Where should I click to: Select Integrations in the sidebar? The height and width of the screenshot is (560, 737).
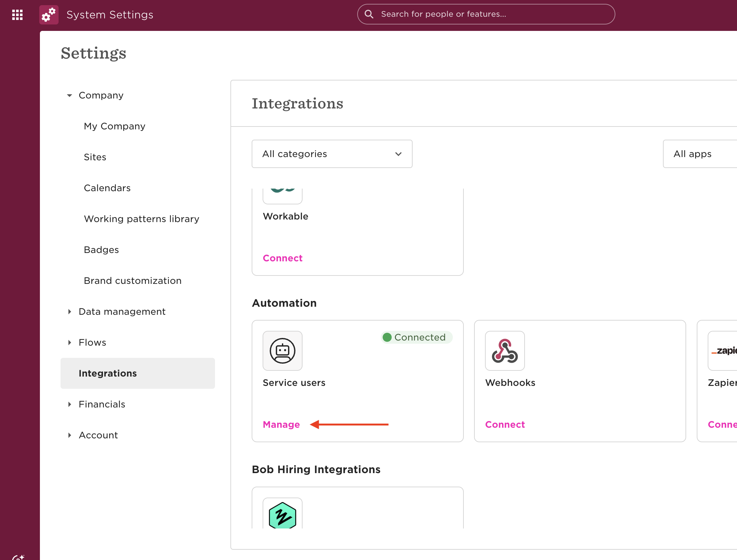pos(108,373)
